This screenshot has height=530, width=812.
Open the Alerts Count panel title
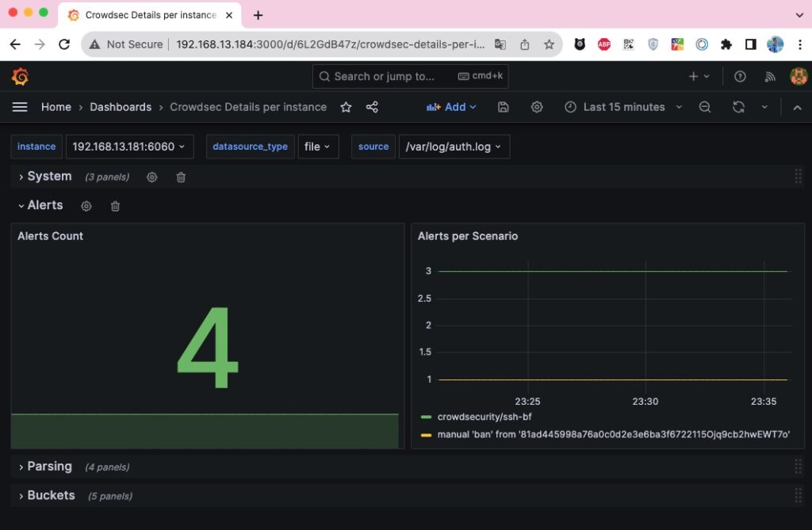click(x=50, y=236)
